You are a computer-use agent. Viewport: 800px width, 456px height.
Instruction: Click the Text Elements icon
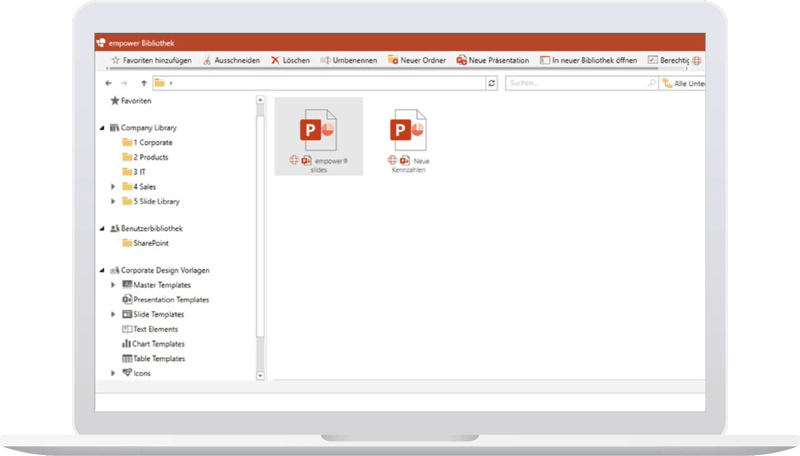[127, 329]
